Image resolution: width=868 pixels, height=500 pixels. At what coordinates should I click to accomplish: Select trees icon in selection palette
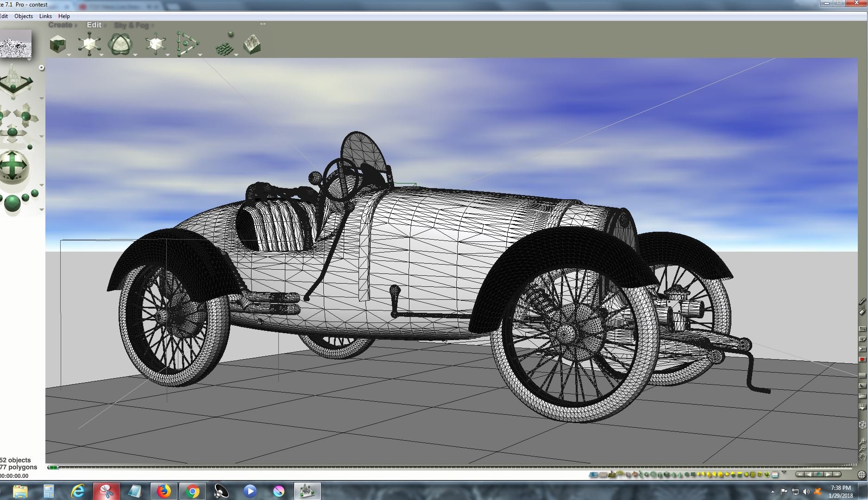(620, 475)
